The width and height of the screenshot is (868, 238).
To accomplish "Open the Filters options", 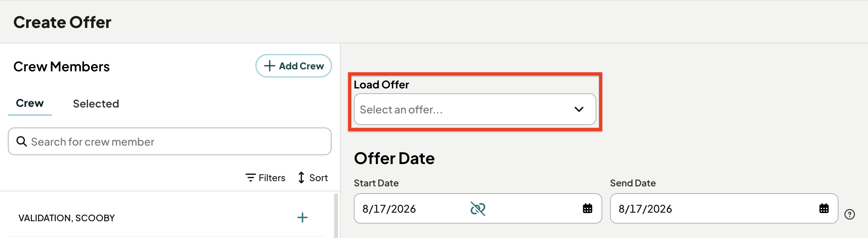I will [265, 178].
